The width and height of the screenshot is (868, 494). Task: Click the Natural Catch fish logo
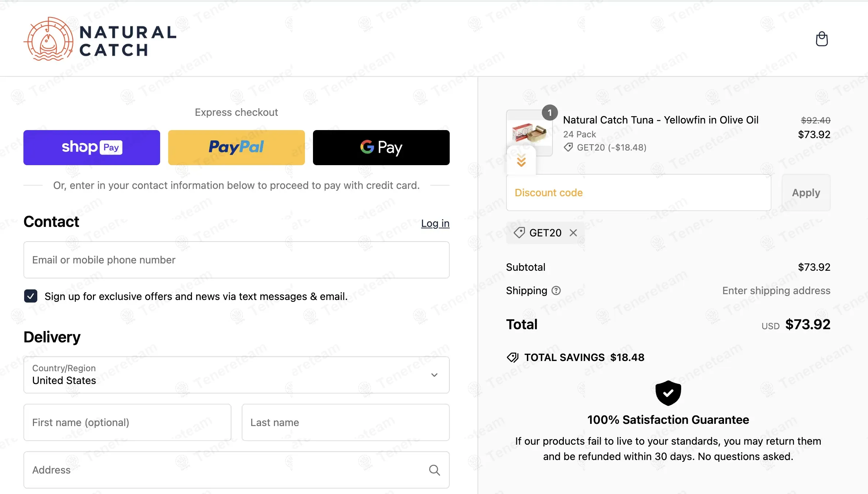pos(49,39)
